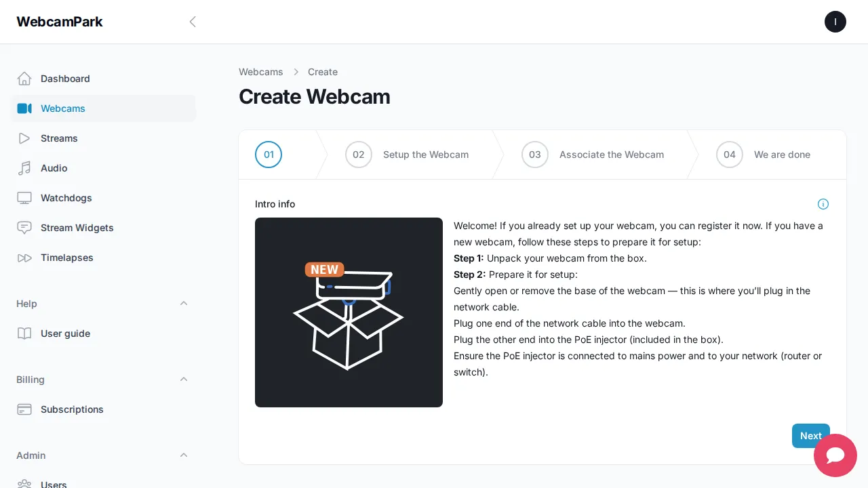Screen dimensions: 868x488
Task: Open the chat support bubble
Action: click(x=835, y=455)
